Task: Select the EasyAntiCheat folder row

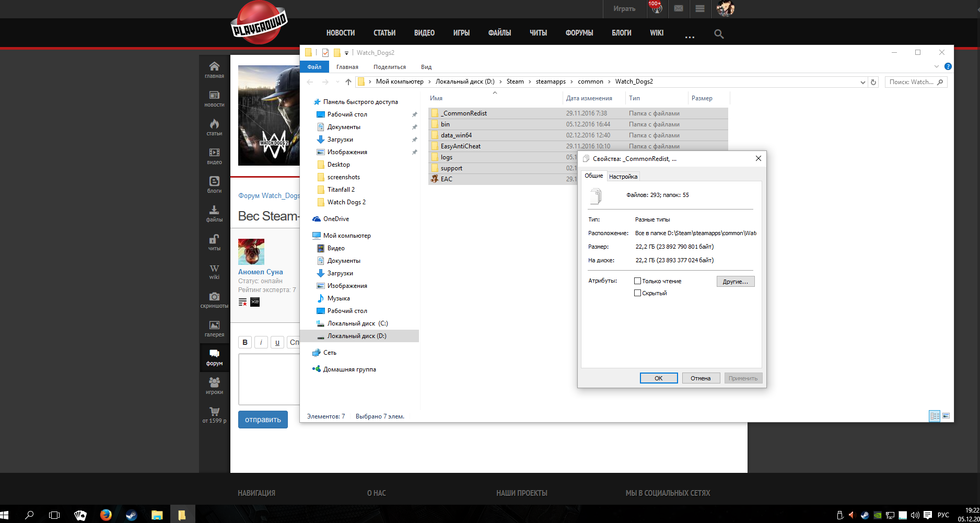Action: 578,146
